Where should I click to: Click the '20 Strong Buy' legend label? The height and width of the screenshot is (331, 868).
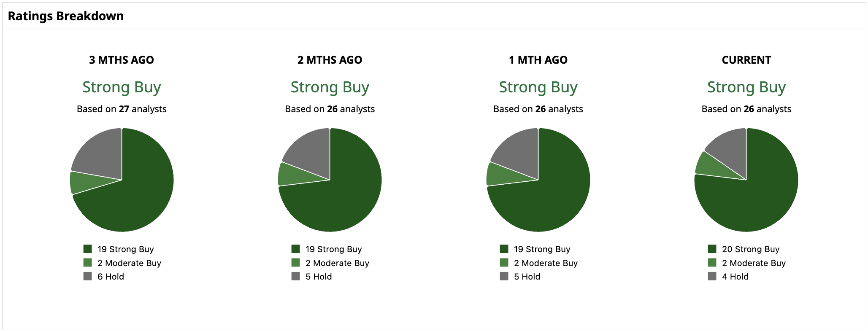click(750, 249)
